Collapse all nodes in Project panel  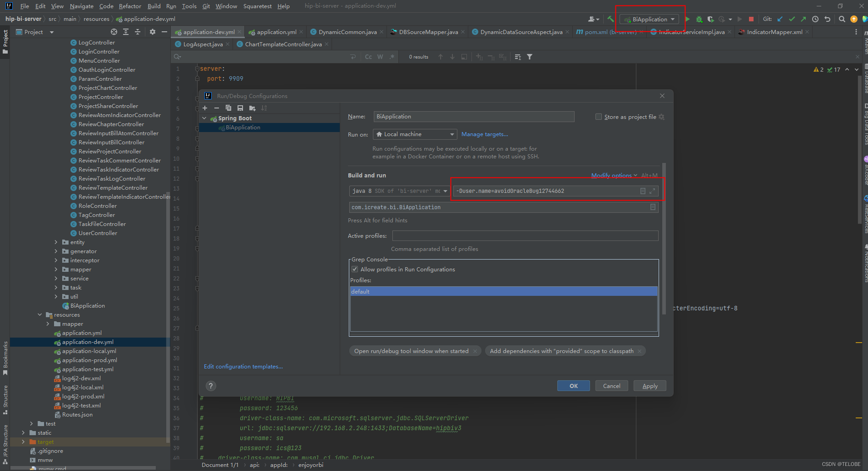(138, 32)
